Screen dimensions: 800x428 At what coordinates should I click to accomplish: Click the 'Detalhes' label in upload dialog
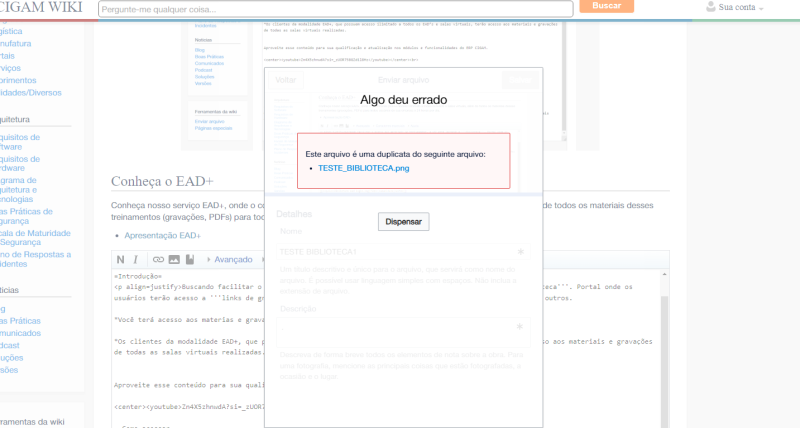(294, 214)
